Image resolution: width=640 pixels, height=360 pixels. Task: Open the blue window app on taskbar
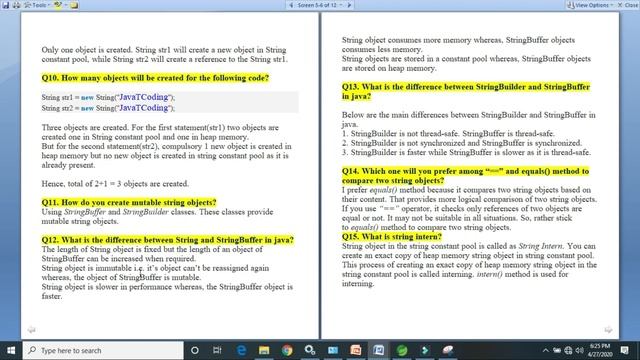pos(333,350)
